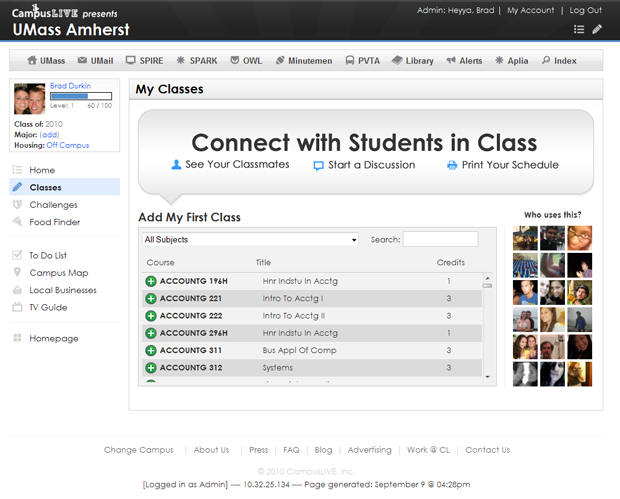This screenshot has width=620, height=499.
Task: Click the See Your Classmates person icon
Action: (x=177, y=165)
